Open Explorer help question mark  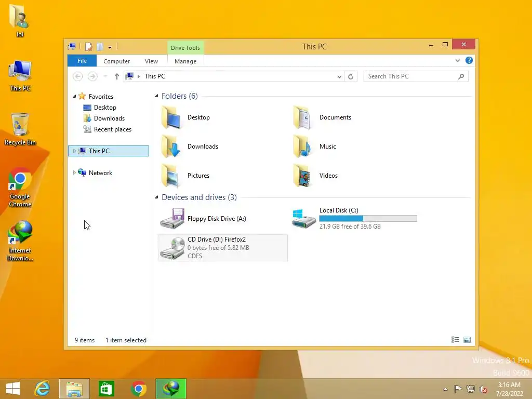click(469, 60)
